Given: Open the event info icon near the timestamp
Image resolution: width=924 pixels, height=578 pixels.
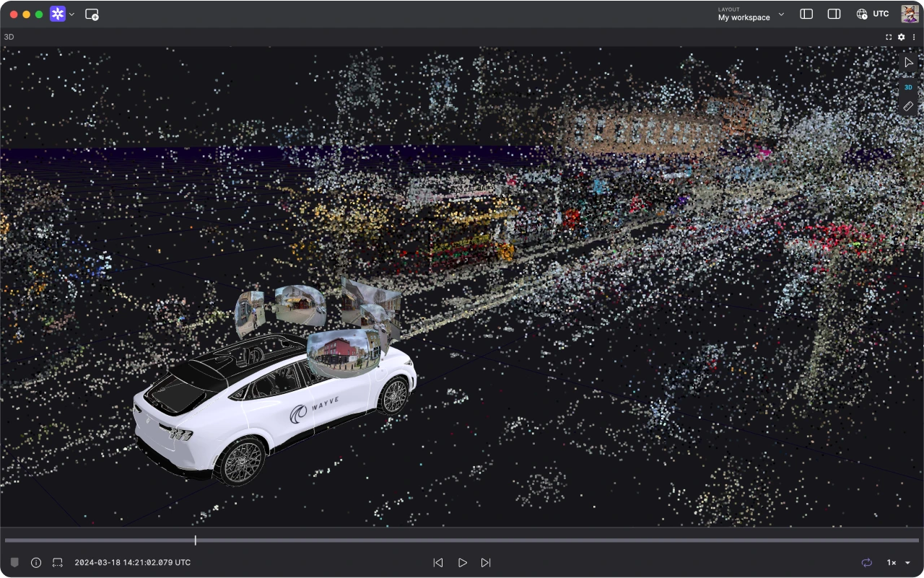Looking at the screenshot, I should coord(35,562).
